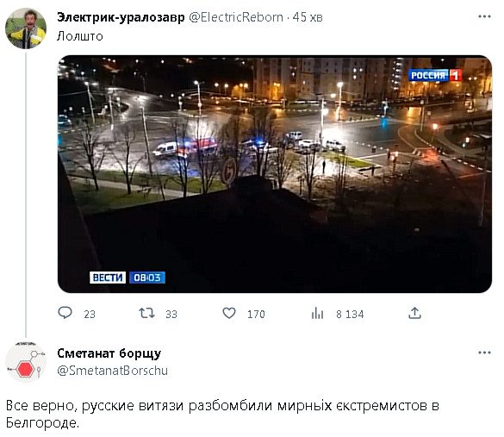Open the Россия 1 news video thumbnail
This screenshot has height=437, width=504.
click(x=275, y=174)
